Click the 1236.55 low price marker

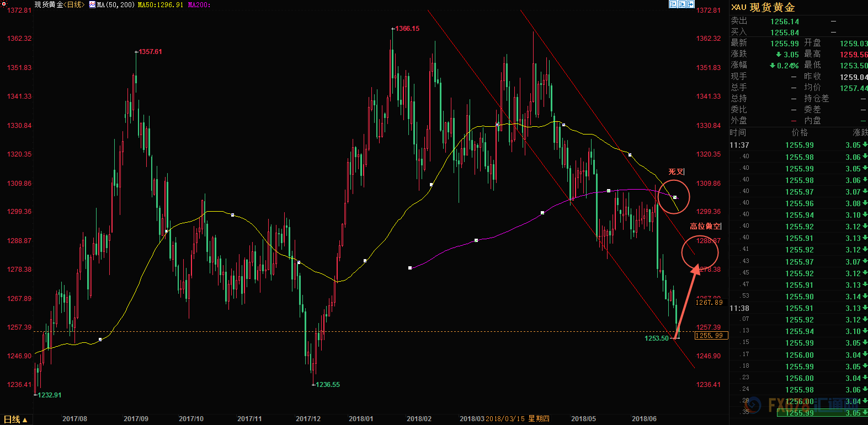point(328,385)
